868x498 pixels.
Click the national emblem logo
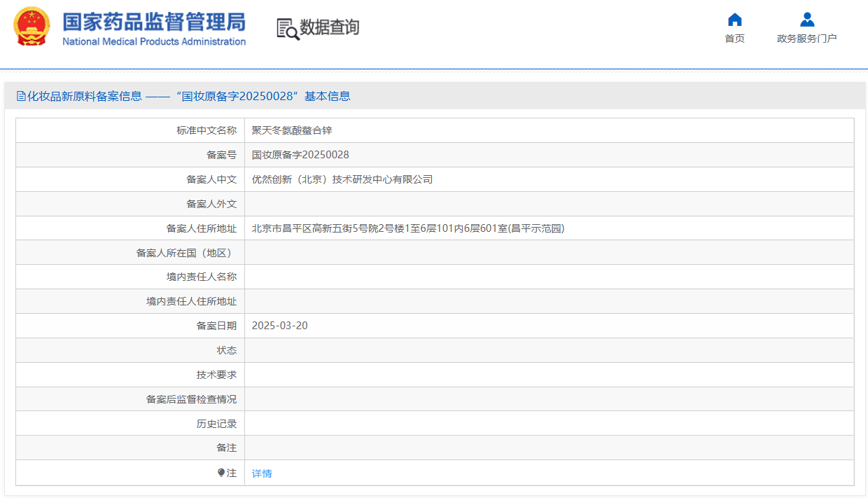tap(32, 27)
